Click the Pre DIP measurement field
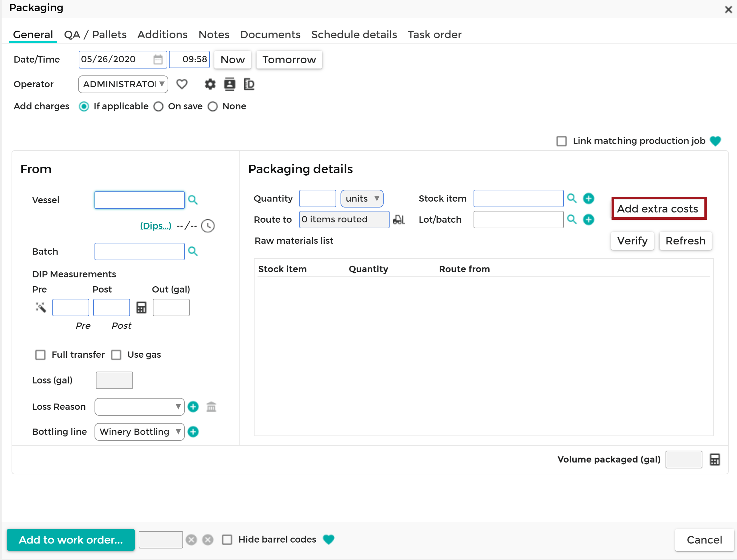This screenshot has width=737, height=560. coord(70,307)
